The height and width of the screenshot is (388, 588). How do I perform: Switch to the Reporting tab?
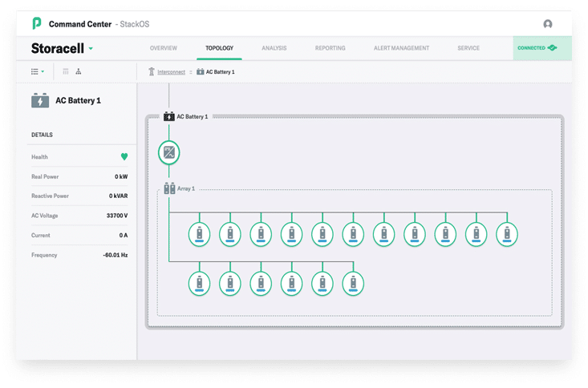click(x=330, y=48)
